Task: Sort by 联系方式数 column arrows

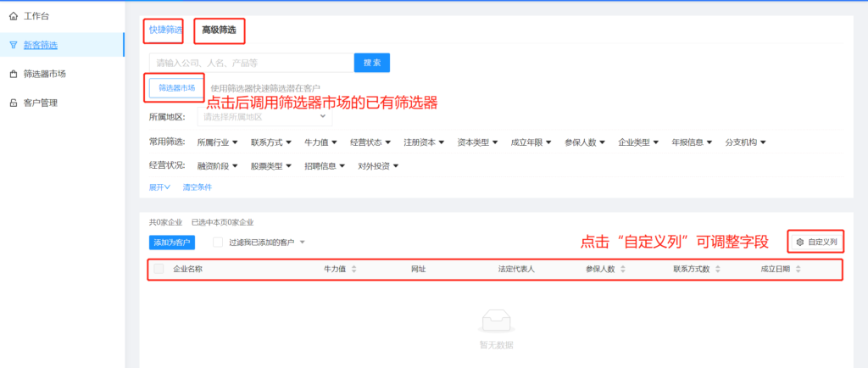Action: (717, 269)
